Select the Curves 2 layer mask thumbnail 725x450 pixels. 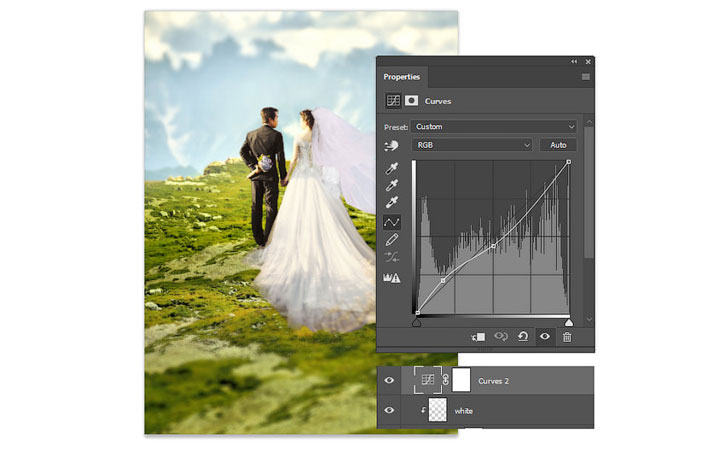pyautogui.click(x=461, y=380)
